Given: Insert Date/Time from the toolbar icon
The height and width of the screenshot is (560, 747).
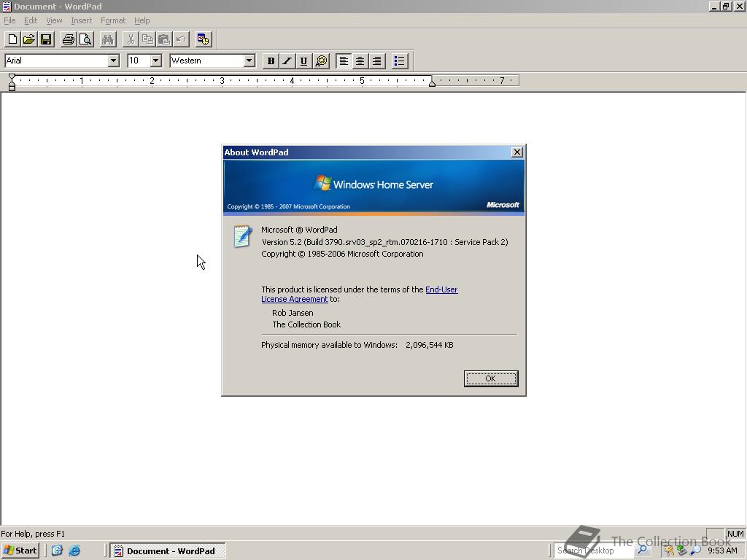Looking at the screenshot, I should pos(204,39).
